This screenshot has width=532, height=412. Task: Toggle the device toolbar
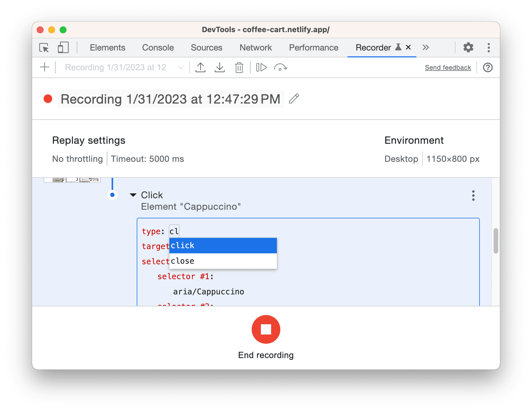tap(63, 48)
